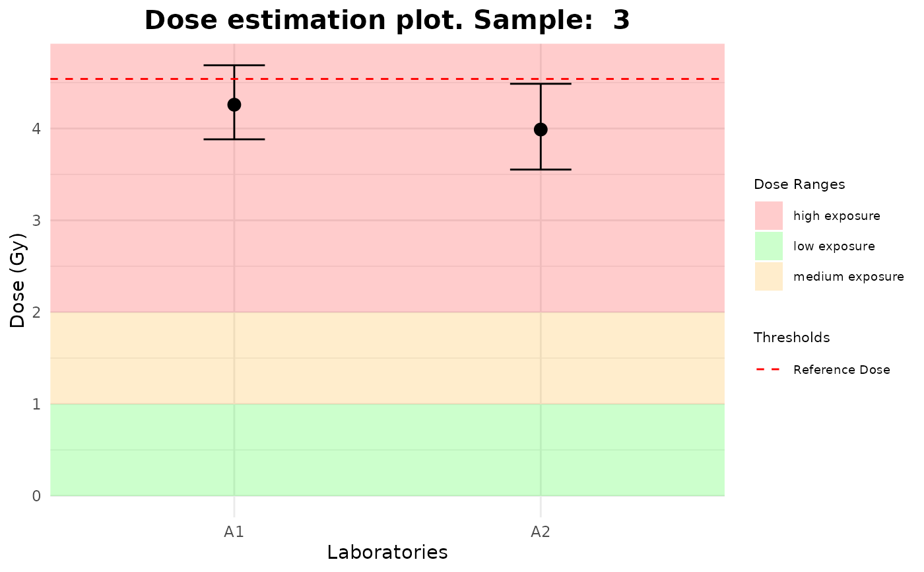Click the "Laboratories" x-axis title
Viewport: 924px width, 572px height.
tap(387, 552)
